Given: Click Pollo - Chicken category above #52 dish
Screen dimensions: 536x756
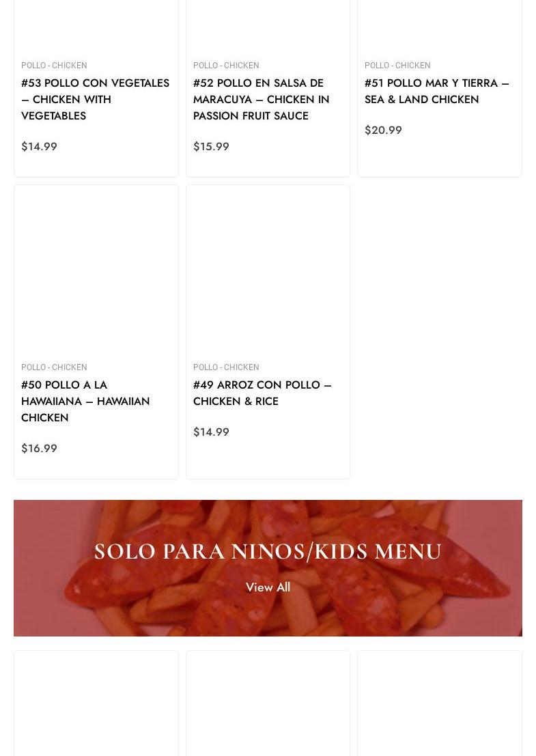Looking at the screenshot, I should [226, 66].
